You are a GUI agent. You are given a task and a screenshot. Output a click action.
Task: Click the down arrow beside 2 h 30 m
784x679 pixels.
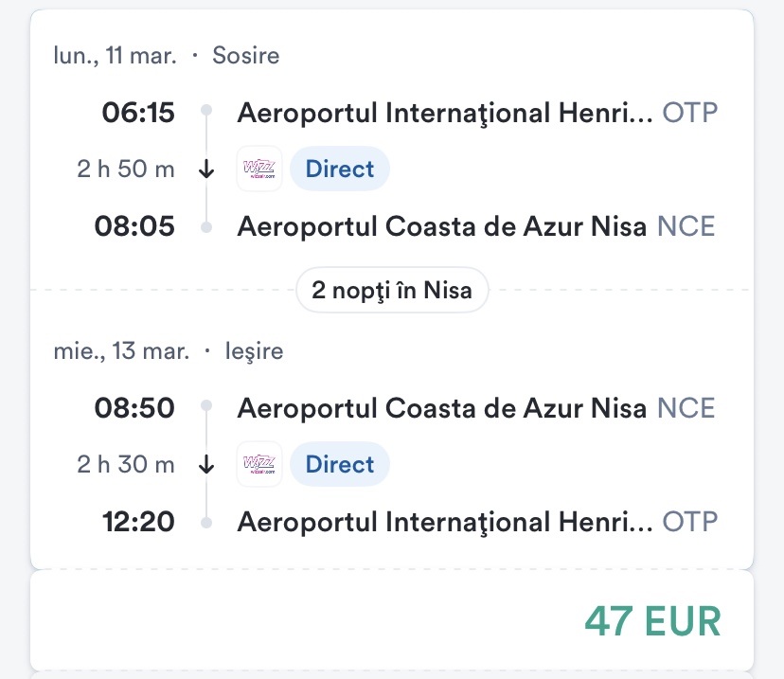tap(207, 465)
